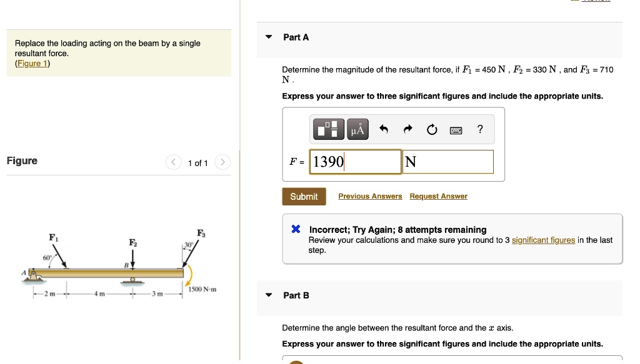Open the equation templates icon
640x364 pixels.
[x=329, y=129]
